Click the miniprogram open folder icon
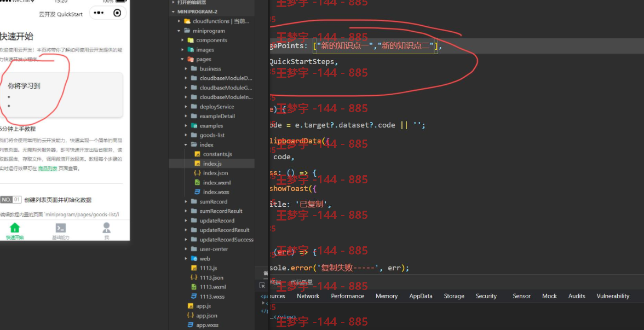Viewport: 644px width, 330px height. coord(187,31)
